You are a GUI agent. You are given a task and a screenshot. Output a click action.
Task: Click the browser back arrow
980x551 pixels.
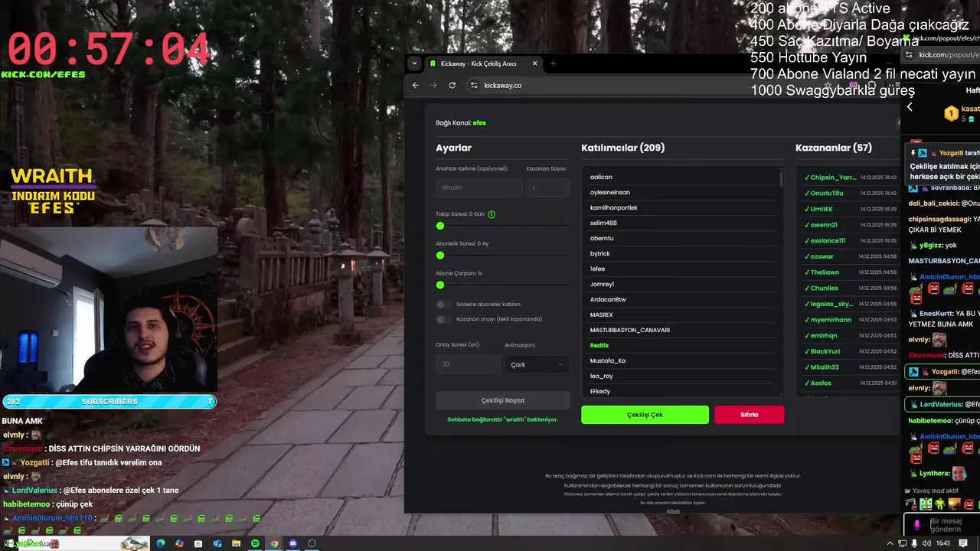416,85
